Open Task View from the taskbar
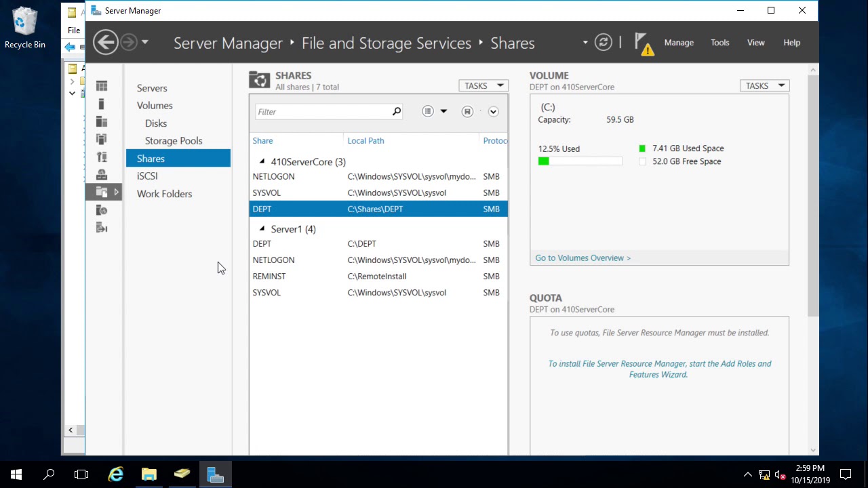This screenshot has width=868, height=488. click(x=81, y=474)
